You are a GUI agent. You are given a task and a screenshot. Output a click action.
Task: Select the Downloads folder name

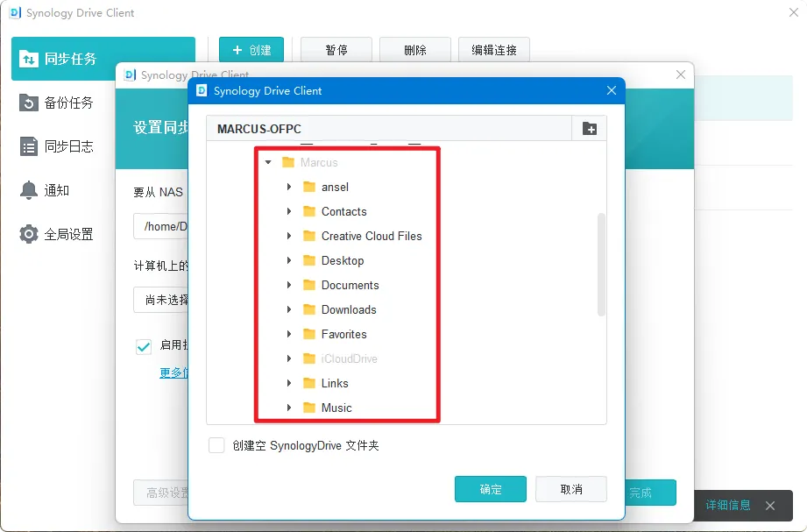349,309
